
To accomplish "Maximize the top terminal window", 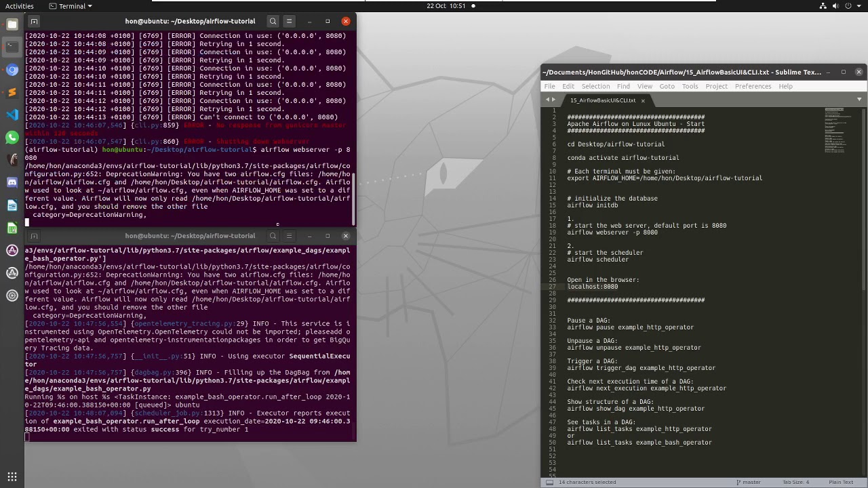I will [x=327, y=21].
